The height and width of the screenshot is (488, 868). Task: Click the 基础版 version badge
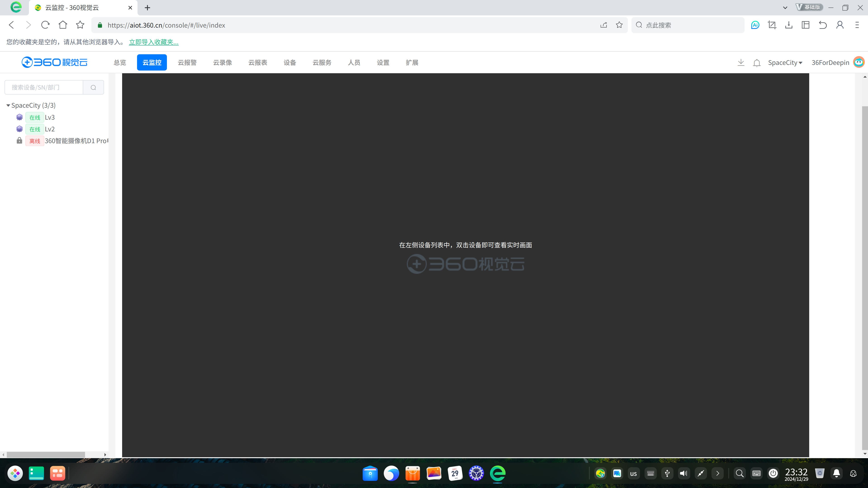coord(809,7)
